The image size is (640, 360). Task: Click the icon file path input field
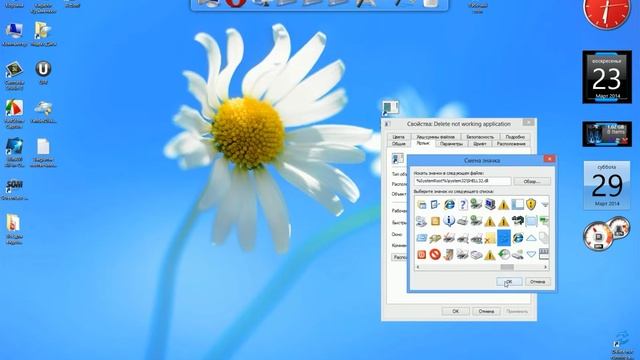(x=462, y=181)
